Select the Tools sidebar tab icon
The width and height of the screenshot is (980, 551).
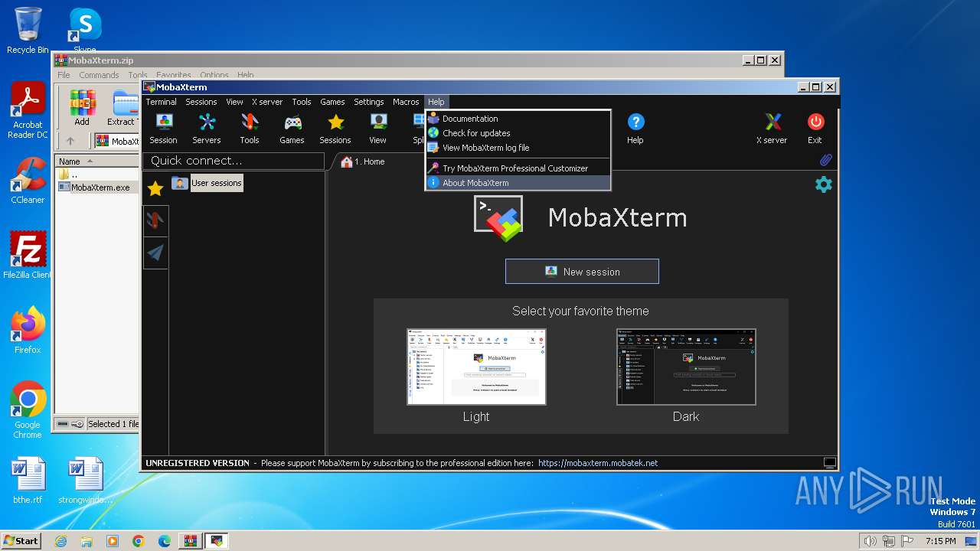click(x=155, y=220)
